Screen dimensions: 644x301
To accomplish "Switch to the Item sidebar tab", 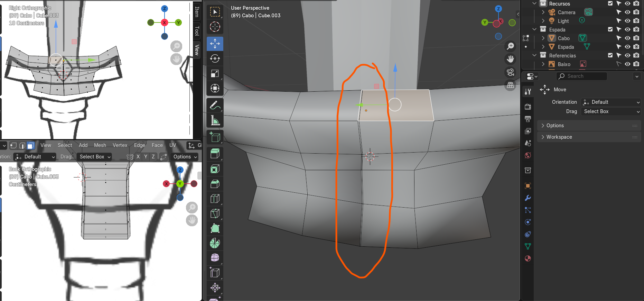I will click(x=197, y=12).
